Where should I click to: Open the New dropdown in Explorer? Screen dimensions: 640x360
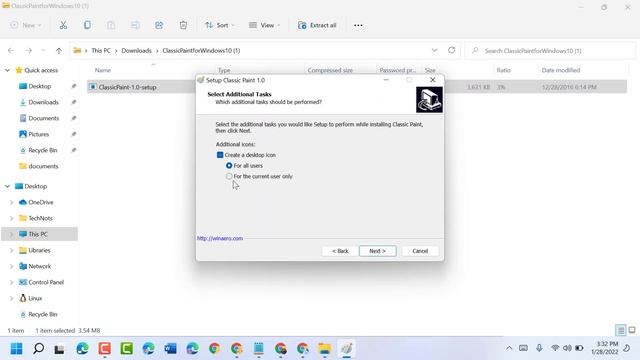coord(27,25)
